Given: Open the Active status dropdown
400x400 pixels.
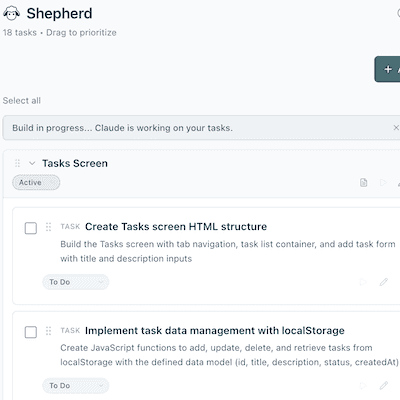Looking at the screenshot, I should click(x=36, y=183).
